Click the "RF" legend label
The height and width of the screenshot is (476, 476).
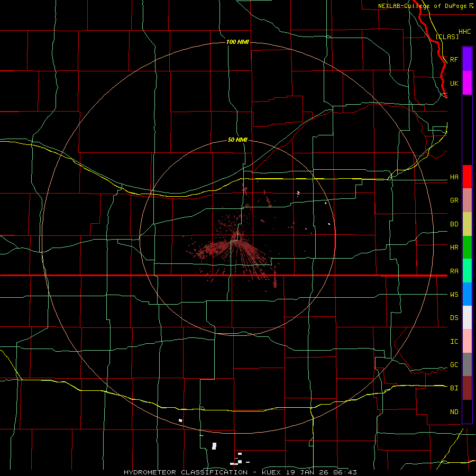(x=454, y=59)
